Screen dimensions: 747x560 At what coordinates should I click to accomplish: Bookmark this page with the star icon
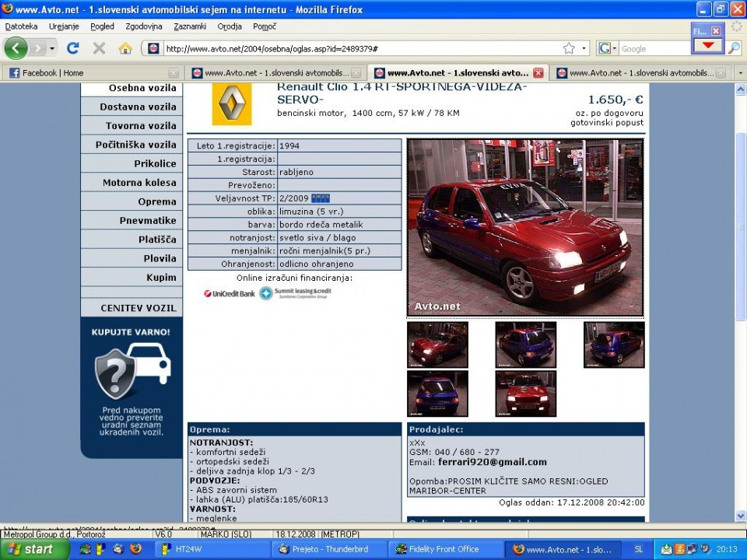(x=569, y=48)
